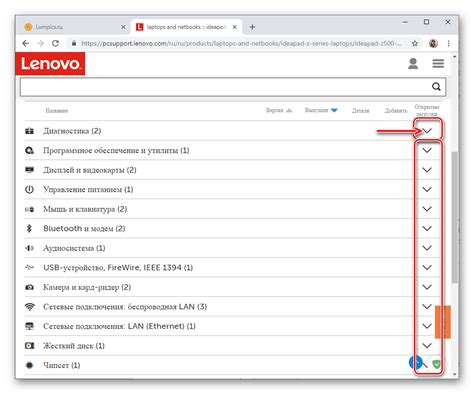The width and height of the screenshot is (474, 394).
Task: Reload the current page
Action: click(x=55, y=43)
